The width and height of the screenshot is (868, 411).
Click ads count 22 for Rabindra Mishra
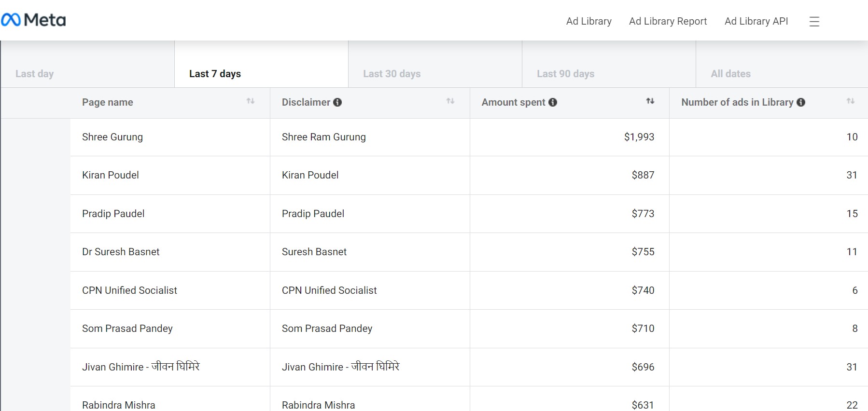click(852, 405)
